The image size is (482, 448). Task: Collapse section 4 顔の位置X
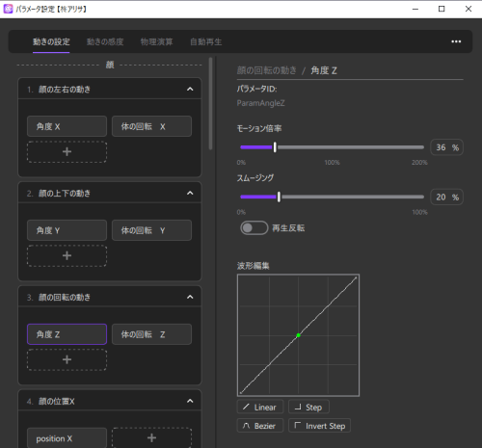190,401
